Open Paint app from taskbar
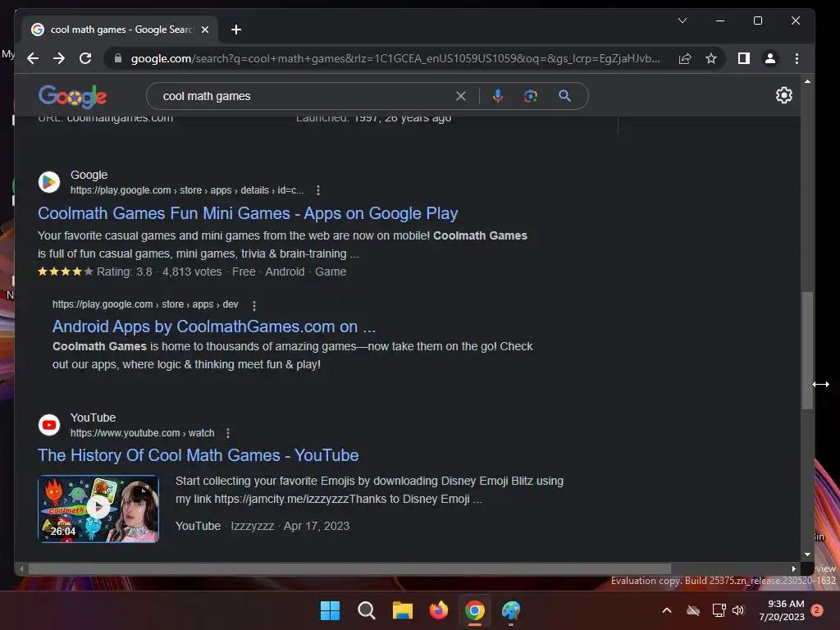The image size is (840, 630). [511, 610]
